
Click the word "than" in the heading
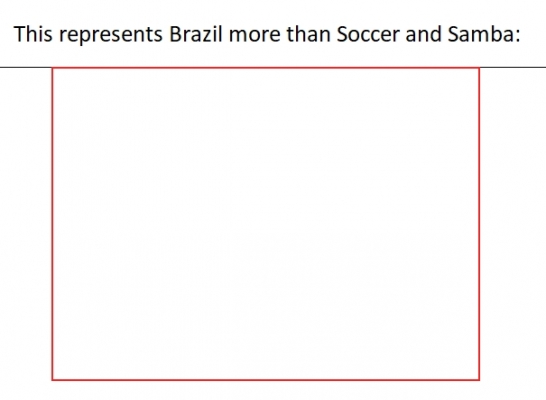(308, 34)
